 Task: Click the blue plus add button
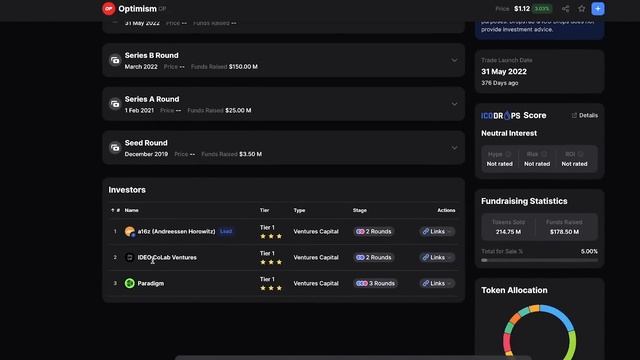coord(598,9)
